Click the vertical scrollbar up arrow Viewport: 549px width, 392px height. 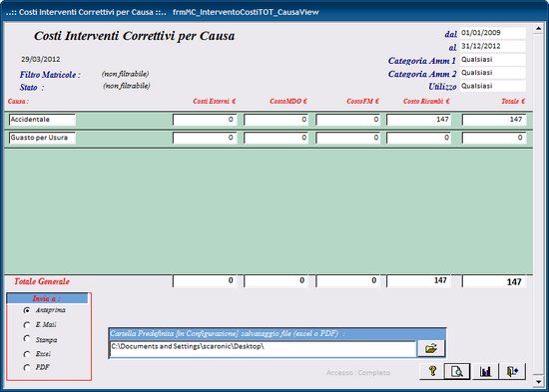click(538, 28)
